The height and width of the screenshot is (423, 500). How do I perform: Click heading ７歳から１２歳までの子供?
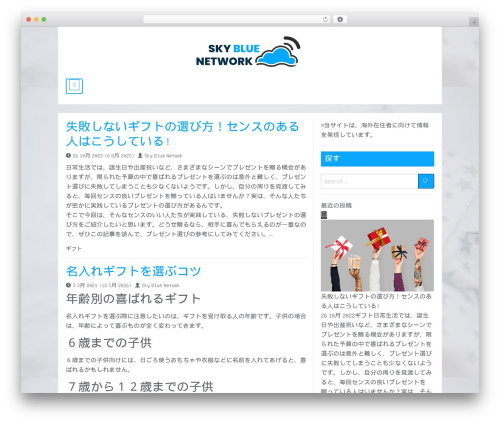pyautogui.click(x=141, y=387)
